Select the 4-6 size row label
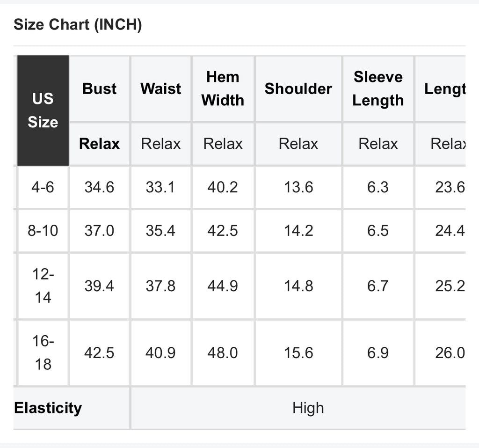Screen dimensions: 479x448 43,187
